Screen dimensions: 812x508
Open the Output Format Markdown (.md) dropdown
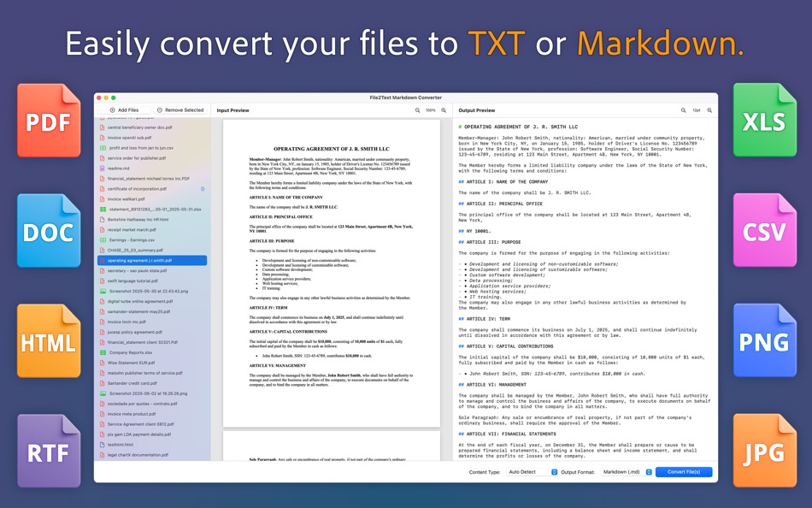[627, 472]
